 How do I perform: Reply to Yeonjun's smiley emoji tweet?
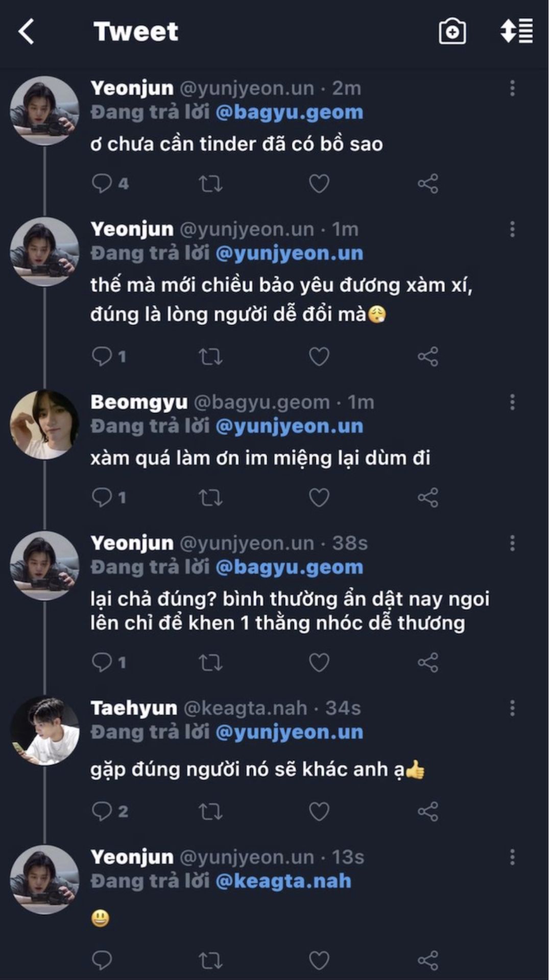[102, 960]
